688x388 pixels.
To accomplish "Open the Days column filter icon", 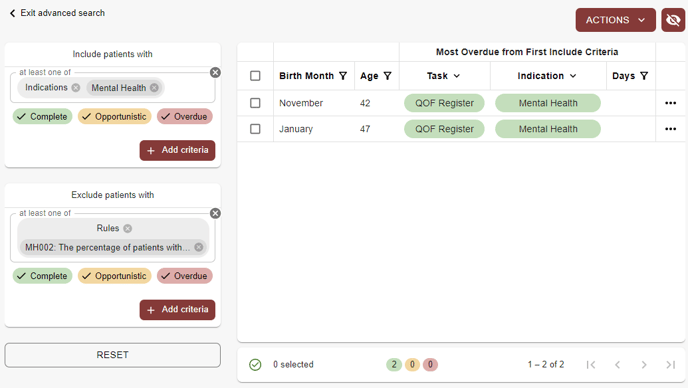I will [644, 76].
